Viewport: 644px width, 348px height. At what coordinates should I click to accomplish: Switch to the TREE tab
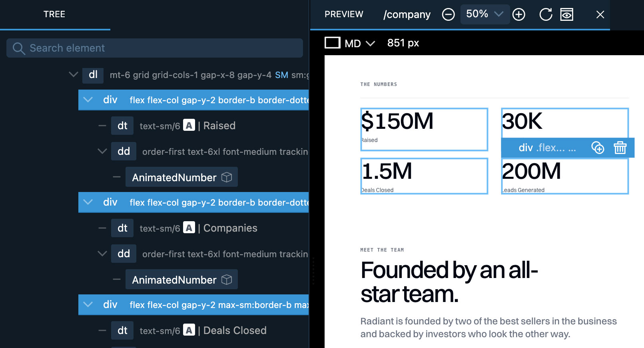tap(54, 14)
